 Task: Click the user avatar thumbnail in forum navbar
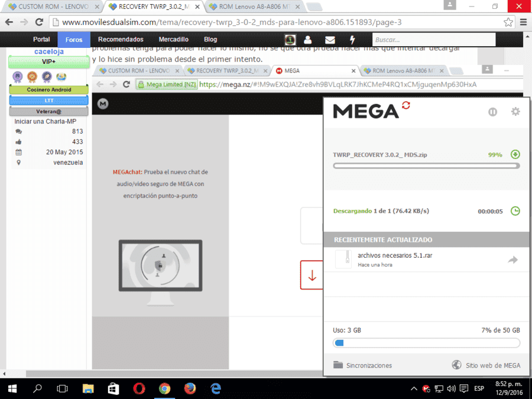(290, 40)
